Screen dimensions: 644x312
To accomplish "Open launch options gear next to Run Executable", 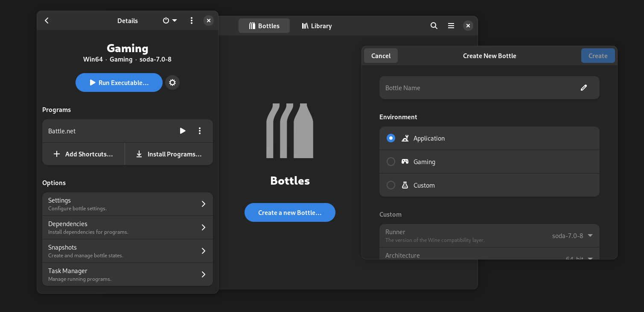I will tap(172, 82).
